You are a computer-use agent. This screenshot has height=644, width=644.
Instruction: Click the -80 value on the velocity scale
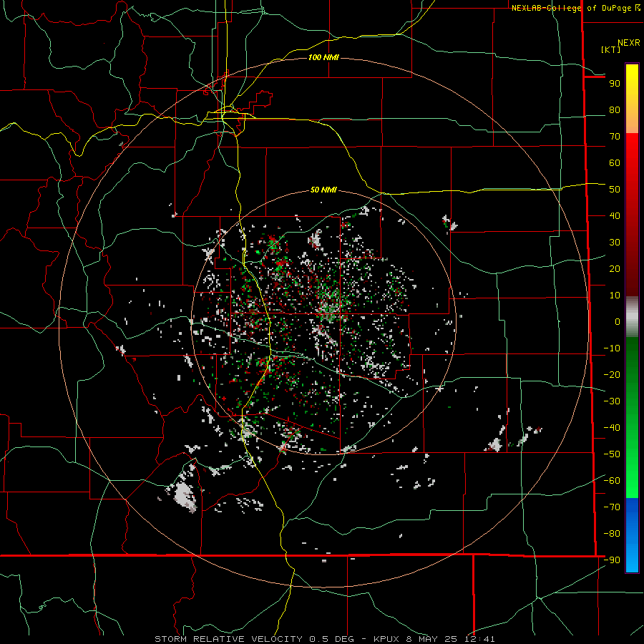click(612, 534)
